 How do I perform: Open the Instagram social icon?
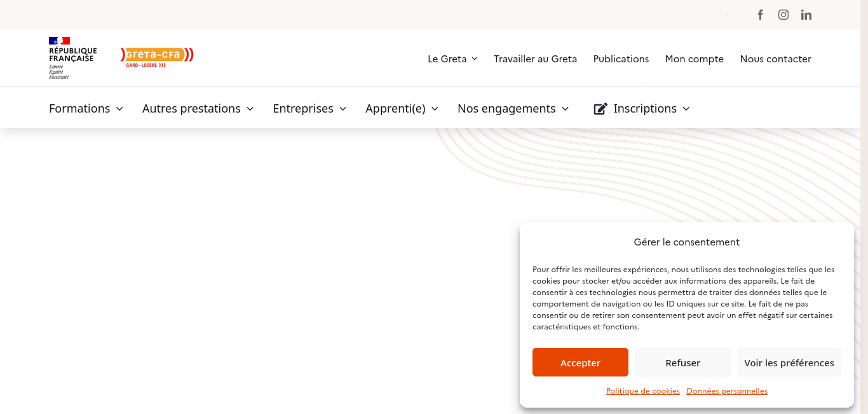pos(783,15)
